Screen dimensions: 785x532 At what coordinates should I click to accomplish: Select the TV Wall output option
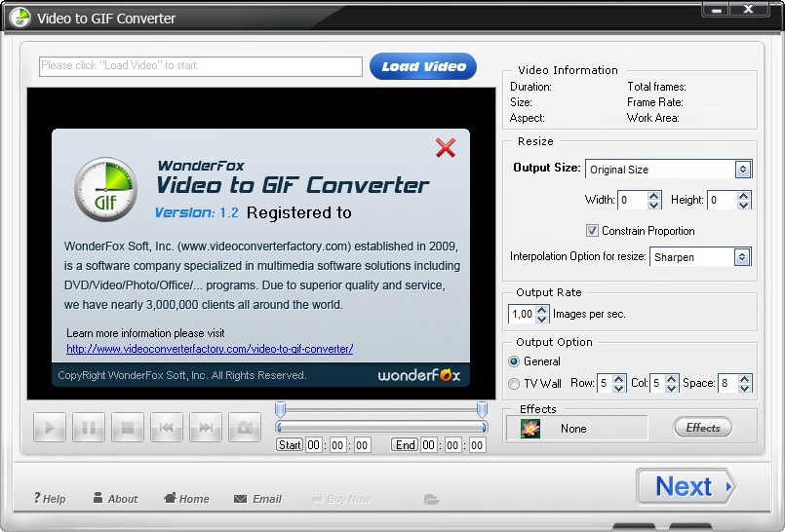click(x=514, y=384)
